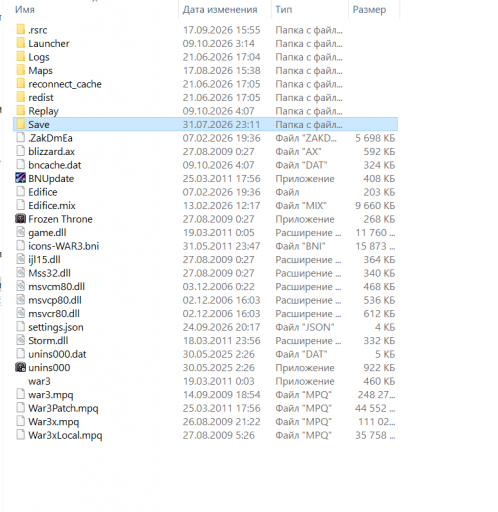Screen dimensions: 498x512
Task: Click the size value 9 660 КБ
Action: point(375,205)
